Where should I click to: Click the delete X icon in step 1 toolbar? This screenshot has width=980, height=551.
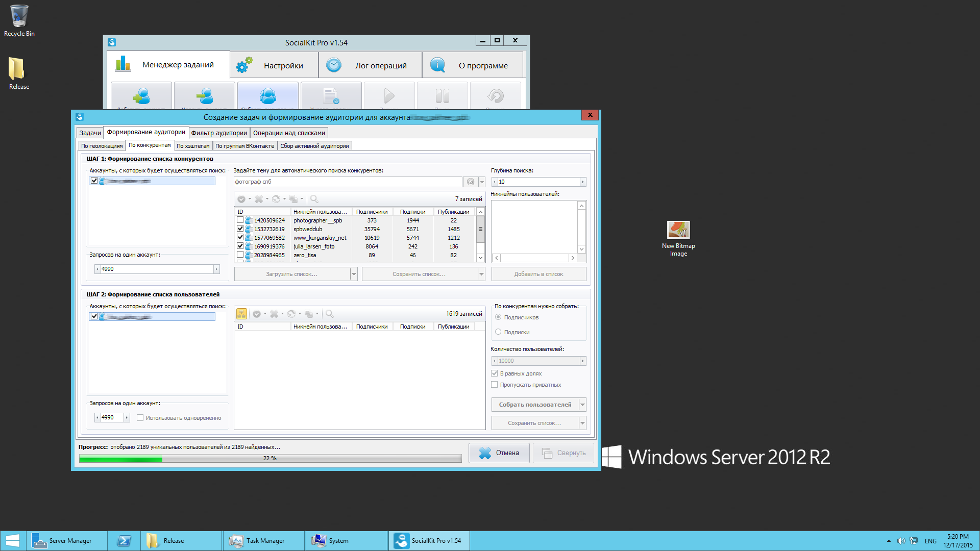[x=259, y=199]
